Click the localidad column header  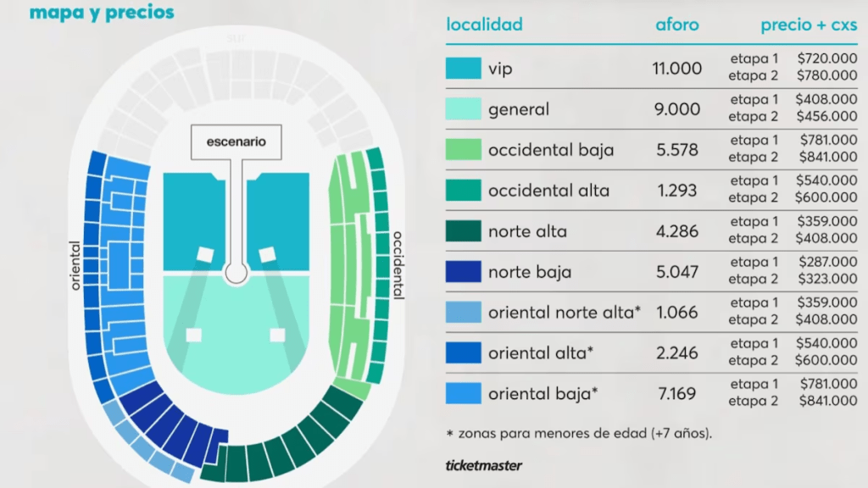[484, 25]
